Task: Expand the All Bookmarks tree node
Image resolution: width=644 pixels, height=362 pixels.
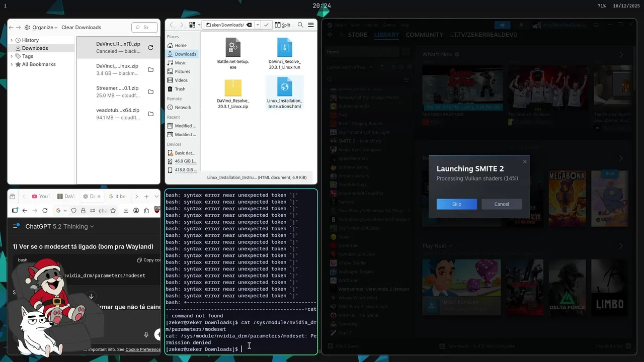Action: coord(12,64)
